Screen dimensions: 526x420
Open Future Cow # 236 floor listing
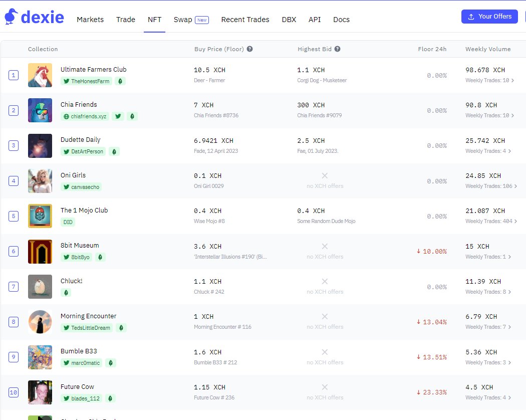point(214,397)
